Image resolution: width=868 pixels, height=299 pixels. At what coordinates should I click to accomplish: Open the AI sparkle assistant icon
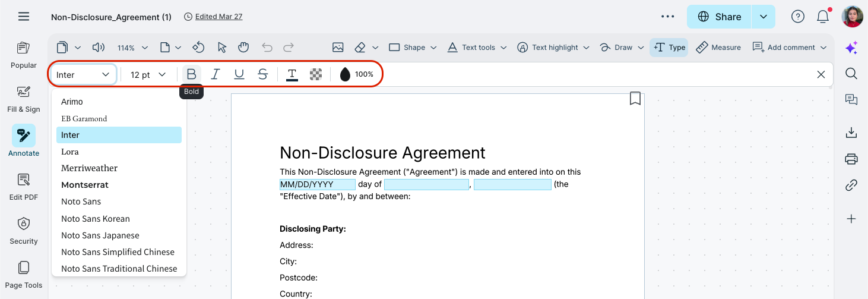tap(851, 49)
